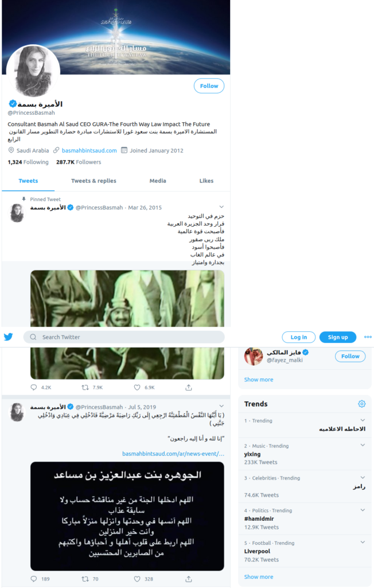The height and width of the screenshot is (588, 374).
Task: Open options chevron for Liverpool trend
Action: coord(363,542)
